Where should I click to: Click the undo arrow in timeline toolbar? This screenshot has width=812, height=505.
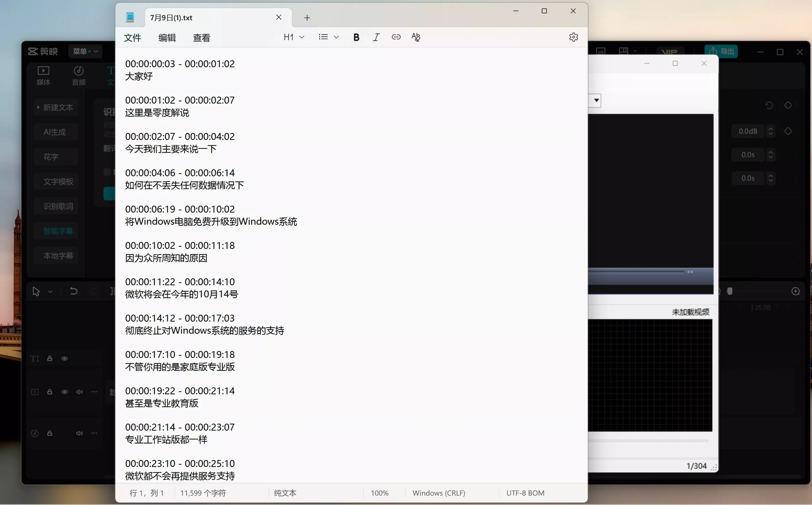point(74,291)
